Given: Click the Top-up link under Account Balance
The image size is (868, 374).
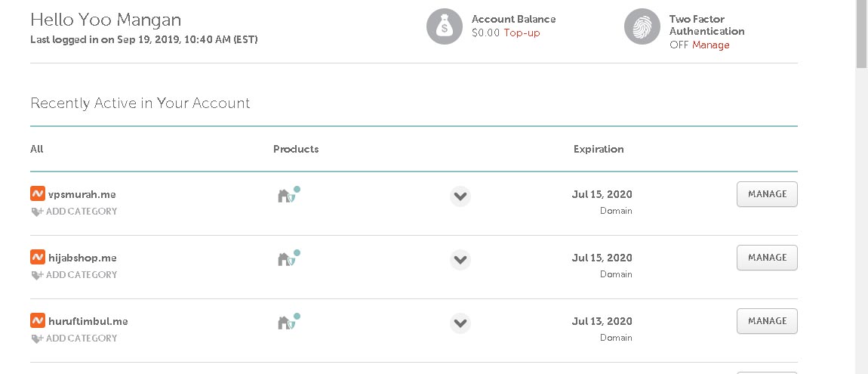Looking at the screenshot, I should click(522, 32).
